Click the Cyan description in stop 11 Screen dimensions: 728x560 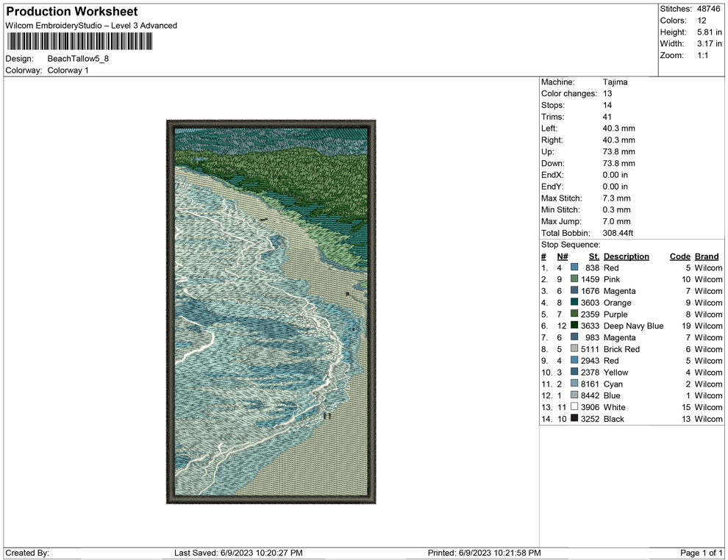(613, 384)
